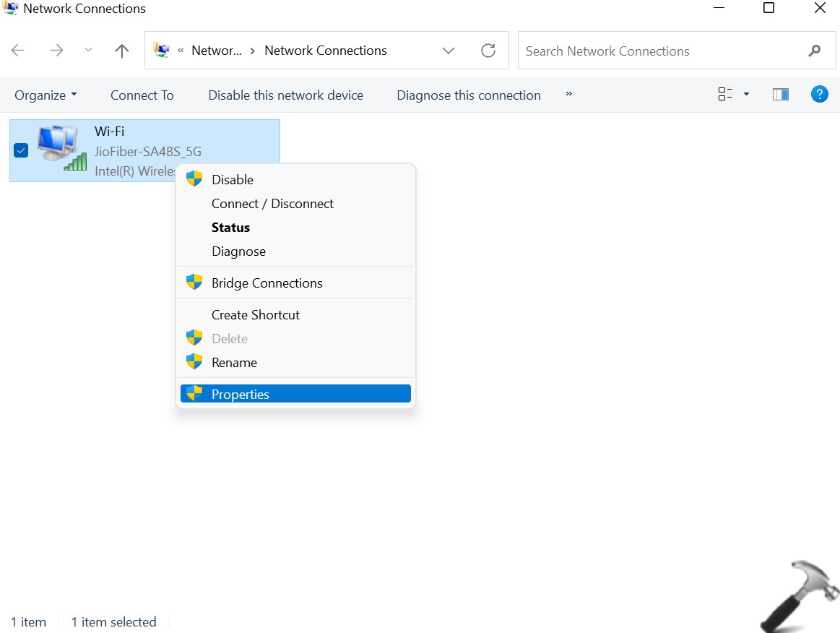Viewport: 840px width, 633px height.
Task: Click the Forward navigation arrow
Action: pos(56,51)
